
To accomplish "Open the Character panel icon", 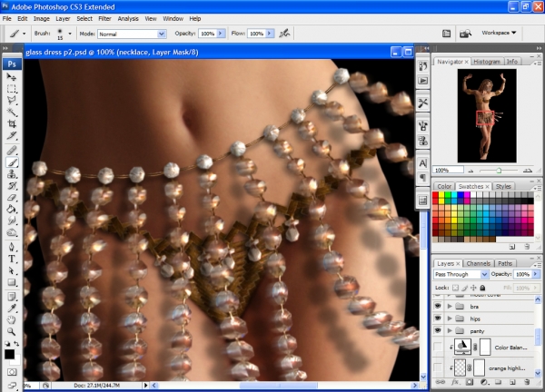I will click(423, 163).
